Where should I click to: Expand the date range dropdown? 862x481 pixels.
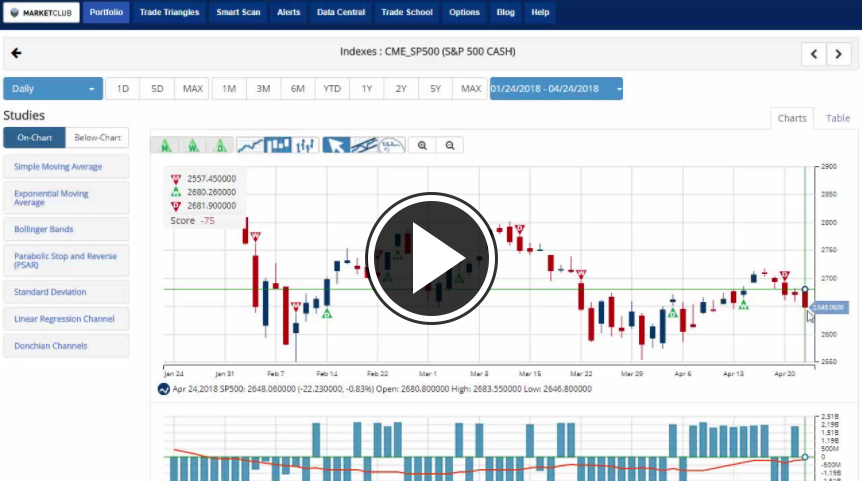point(556,89)
